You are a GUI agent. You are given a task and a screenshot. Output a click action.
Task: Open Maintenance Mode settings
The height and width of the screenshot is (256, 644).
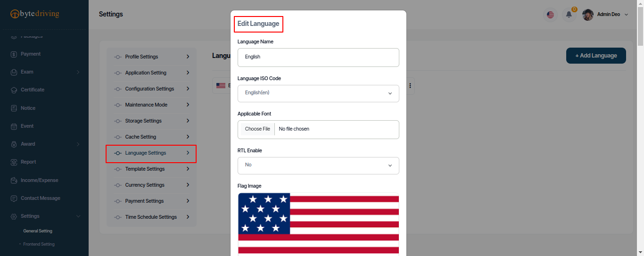pyautogui.click(x=151, y=105)
